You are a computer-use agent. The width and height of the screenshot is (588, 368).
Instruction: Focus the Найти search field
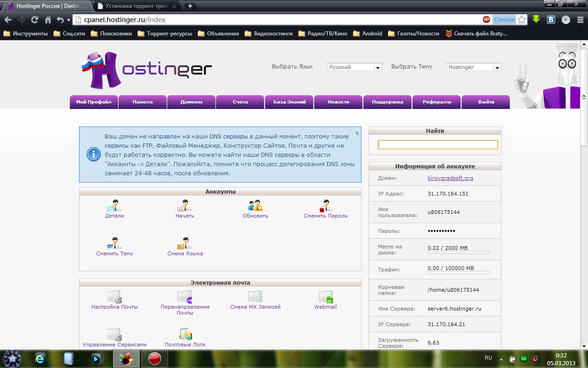438,144
